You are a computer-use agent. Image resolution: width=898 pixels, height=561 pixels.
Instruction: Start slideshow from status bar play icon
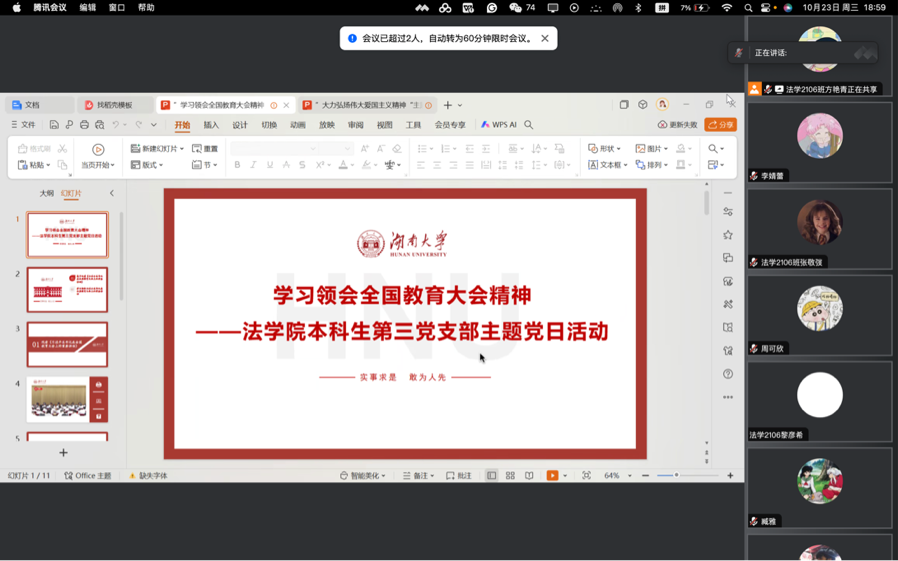click(x=552, y=476)
